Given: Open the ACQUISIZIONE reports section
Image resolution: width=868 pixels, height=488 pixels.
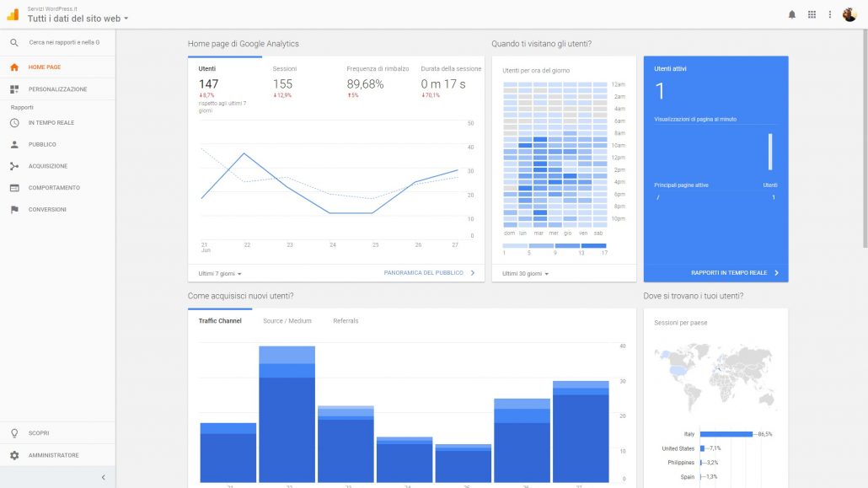Looking at the screenshot, I should point(57,166).
